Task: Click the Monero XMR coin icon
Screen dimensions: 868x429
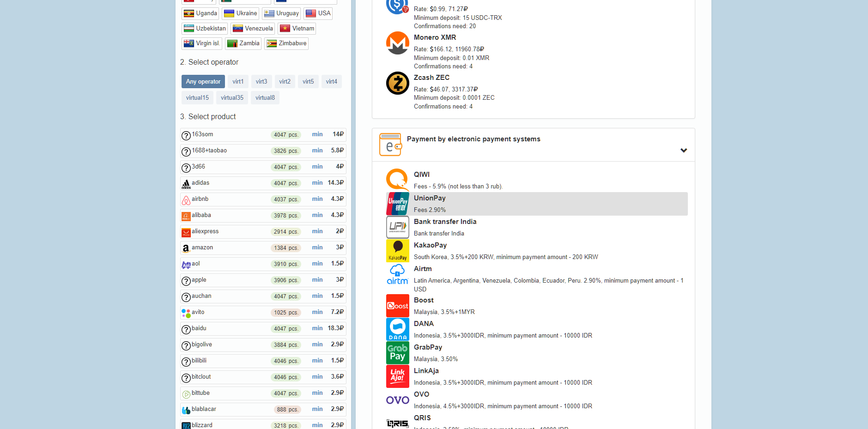Action: 397,43
